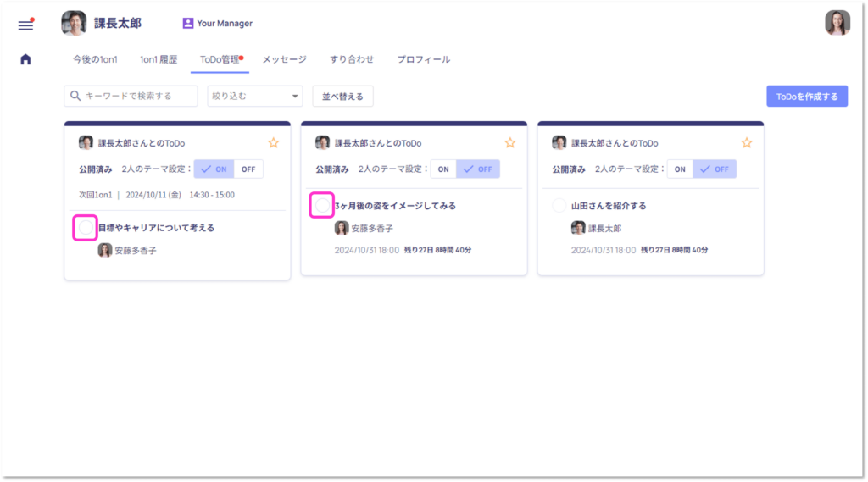Click avatar in 山田さんを紹介する card header

point(559,143)
